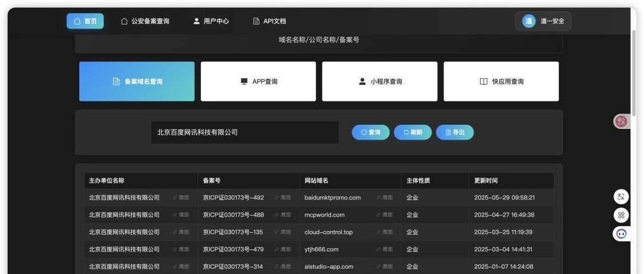Switch to the 小程序查询 card
The width and height of the screenshot is (644, 274).
click(x=379, y=81)
